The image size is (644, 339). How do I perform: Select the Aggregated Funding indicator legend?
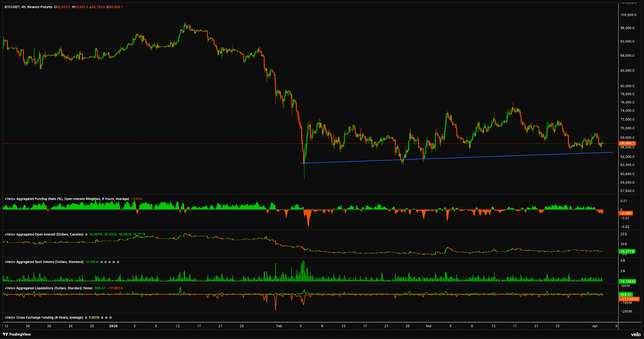coord(67,199)
